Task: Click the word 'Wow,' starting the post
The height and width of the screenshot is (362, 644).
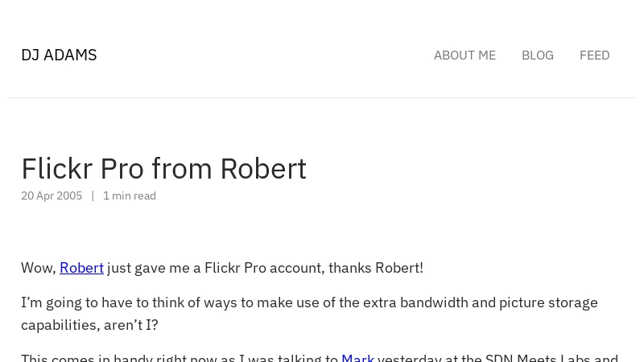Action: [x=39, y=268]
